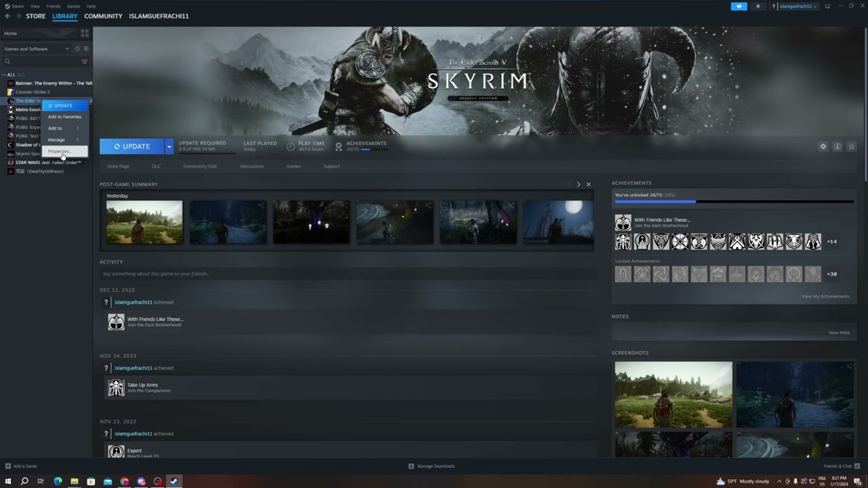The height and width of the screenshot is (488, 868).
Task: Open the Community Hub link
Action: [200, 166]
